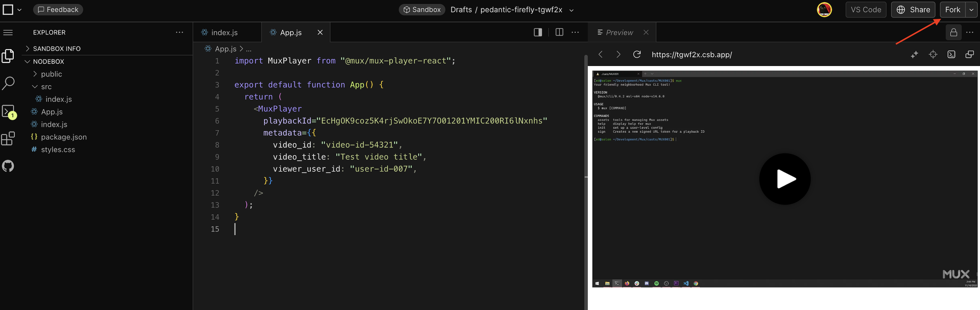This screenshot has height=310, width=980.
Task: Open the preview devtools console
Action: pos(951,54)
